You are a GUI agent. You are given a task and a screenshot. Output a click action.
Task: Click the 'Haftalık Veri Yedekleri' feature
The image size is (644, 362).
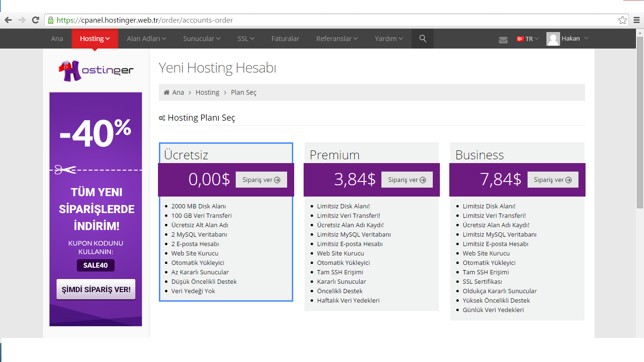tap(348, 300)
